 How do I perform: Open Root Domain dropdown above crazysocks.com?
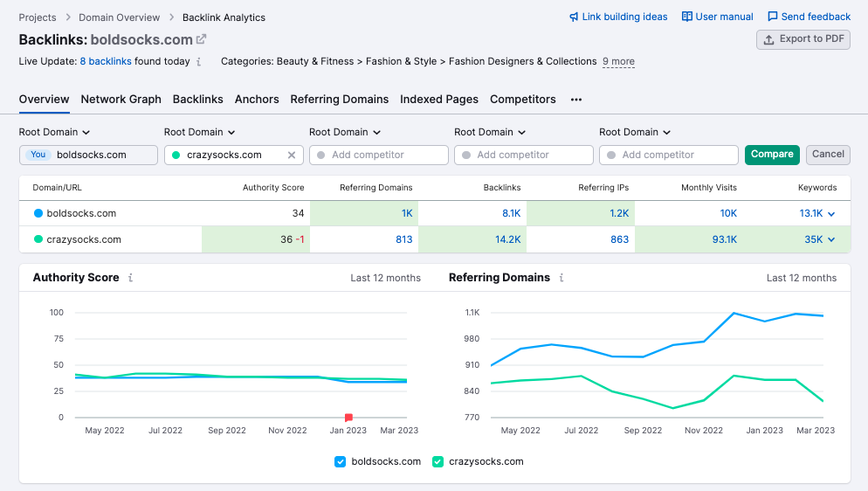(199, 132)
